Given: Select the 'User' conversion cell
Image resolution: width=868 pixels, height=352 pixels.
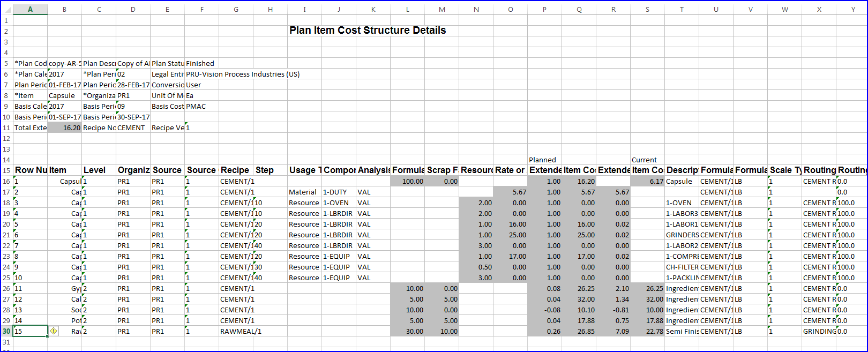Looking at the screenshot, I should (x=201, y=85).
